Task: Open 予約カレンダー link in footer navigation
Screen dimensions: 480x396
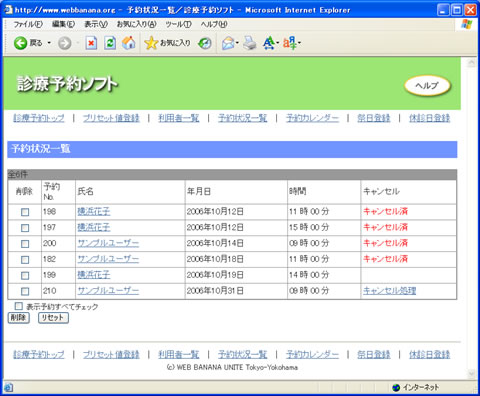Action: tap(312, 354)
